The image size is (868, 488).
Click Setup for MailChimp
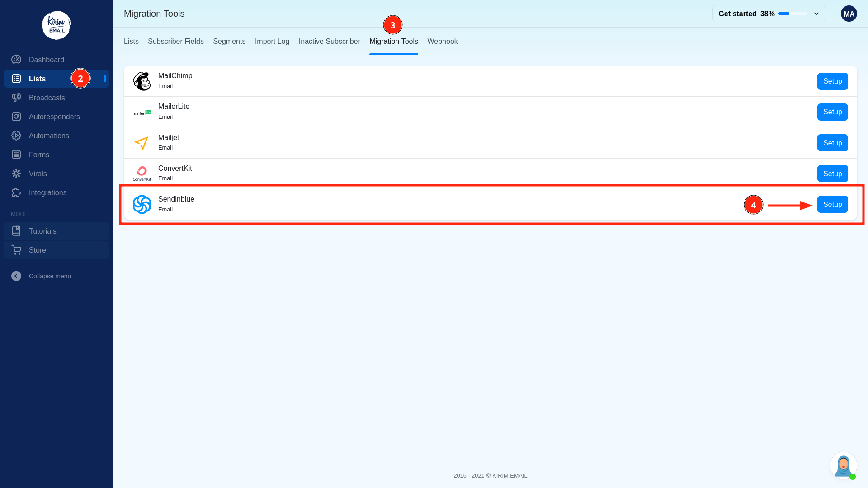(x=832, y=81)
